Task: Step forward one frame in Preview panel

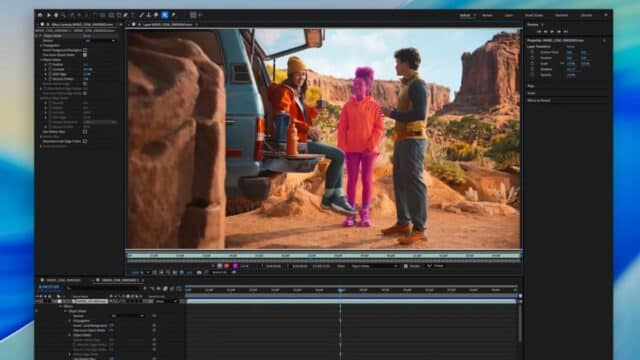Action: pyautogui.click(x=559, y=31)
